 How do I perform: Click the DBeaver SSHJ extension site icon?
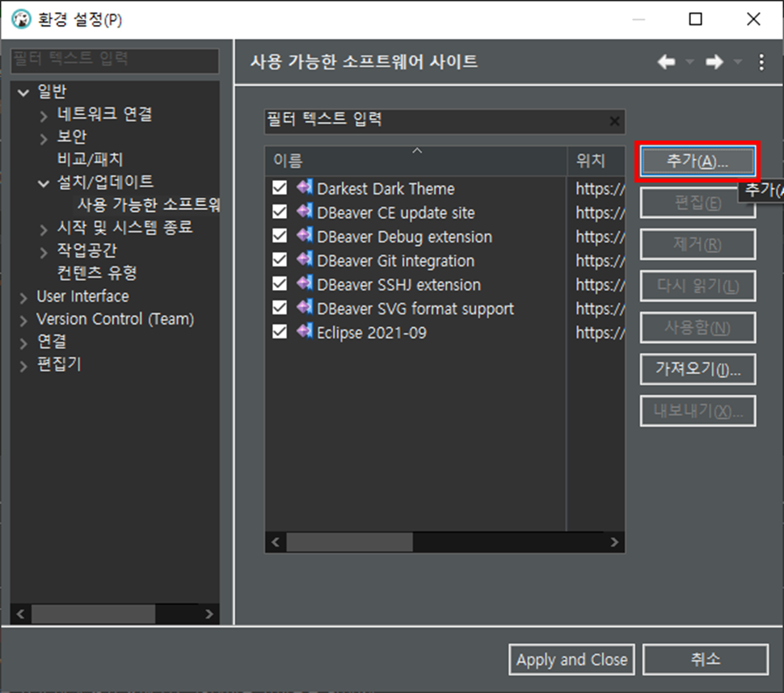tap(305, 283)
